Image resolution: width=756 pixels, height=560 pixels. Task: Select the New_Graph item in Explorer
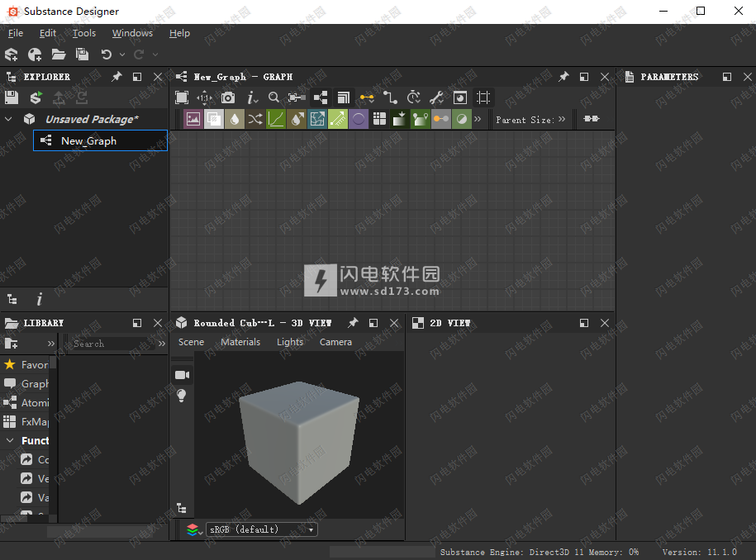pyautogui.click(x=100, y=140)
